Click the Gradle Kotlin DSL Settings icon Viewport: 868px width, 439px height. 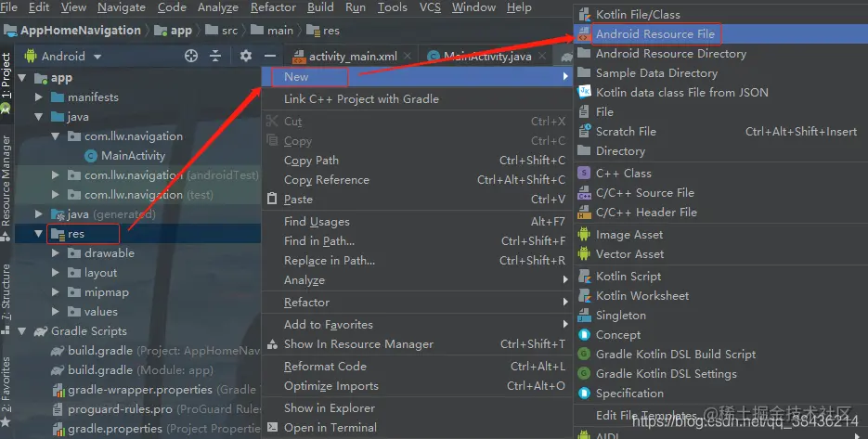click(584, 374)
